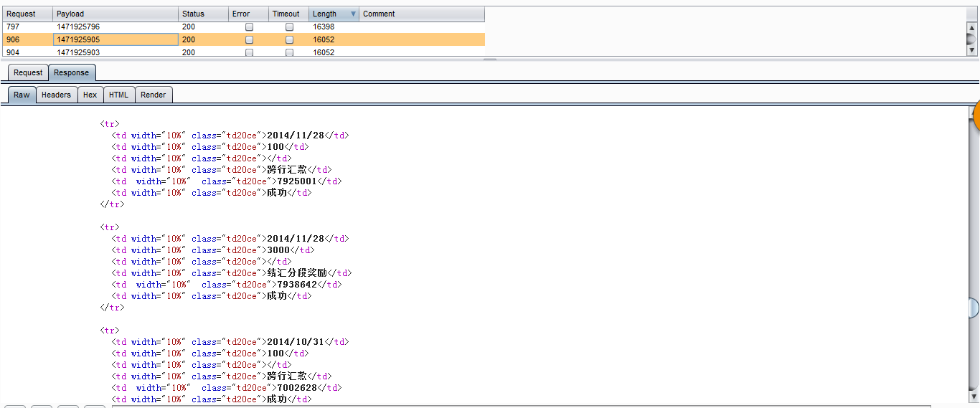Select result row with payload 1471925903
Image resolution: width=980 pixels, height=408 pixels.
click(x=244, y=52)
